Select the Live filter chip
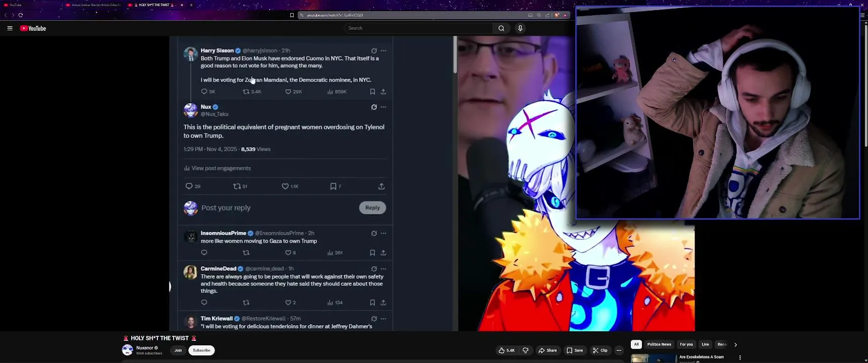Viewport: 868px width, 363px height. (705, 344)
